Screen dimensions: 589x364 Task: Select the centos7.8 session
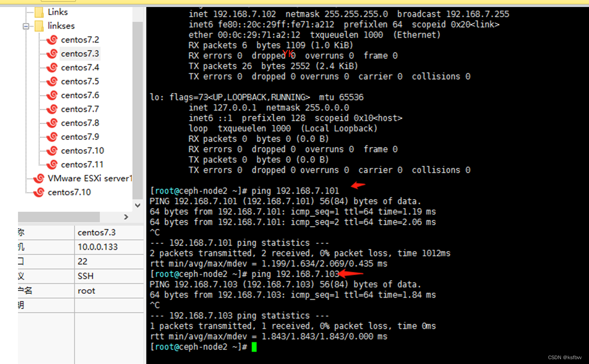(80, 123)
